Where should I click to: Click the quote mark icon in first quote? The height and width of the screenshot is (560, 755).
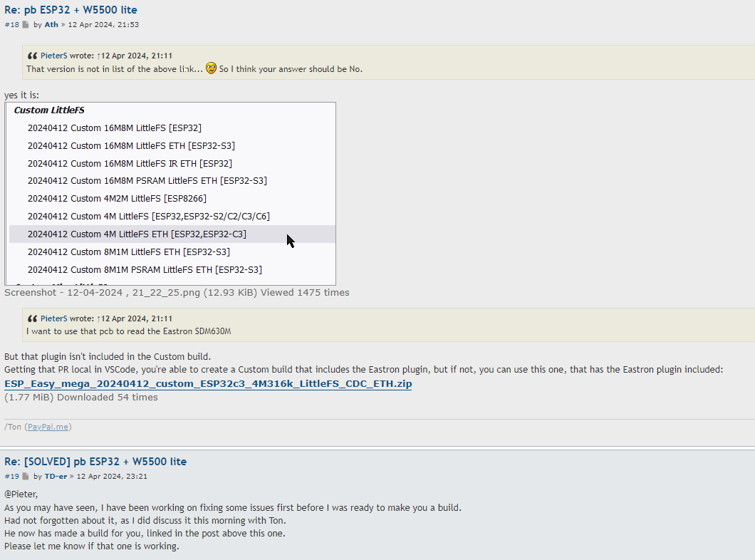(32, 56)
